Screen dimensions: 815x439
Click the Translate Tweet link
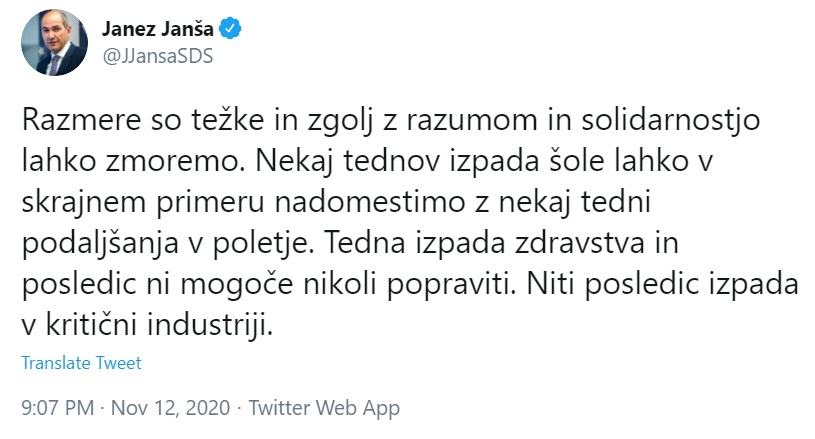81,363
